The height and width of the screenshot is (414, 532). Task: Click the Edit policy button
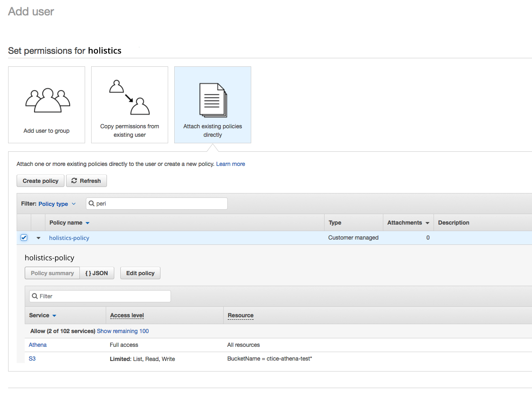(x=140, y=273)
